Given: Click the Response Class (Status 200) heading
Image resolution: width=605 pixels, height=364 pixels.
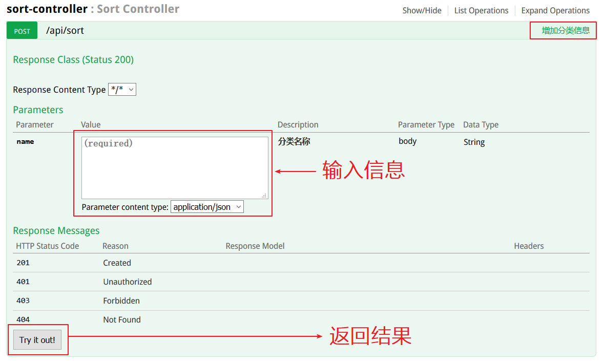Looking at the screenshot, I should pos(73,60).
